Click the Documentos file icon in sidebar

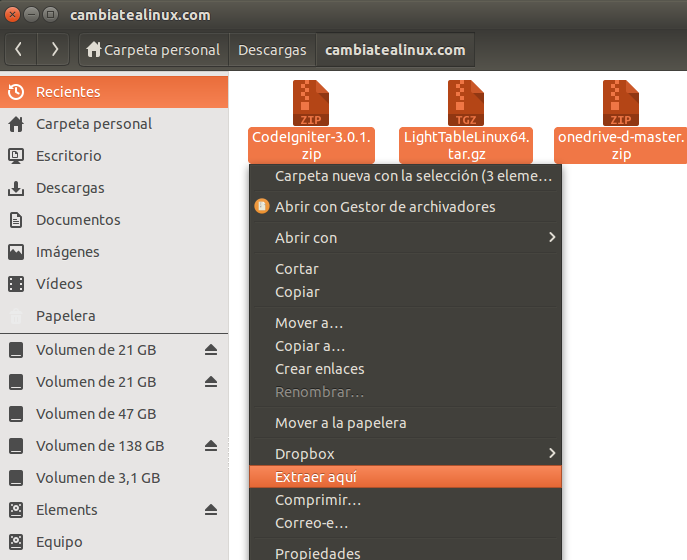16,220
